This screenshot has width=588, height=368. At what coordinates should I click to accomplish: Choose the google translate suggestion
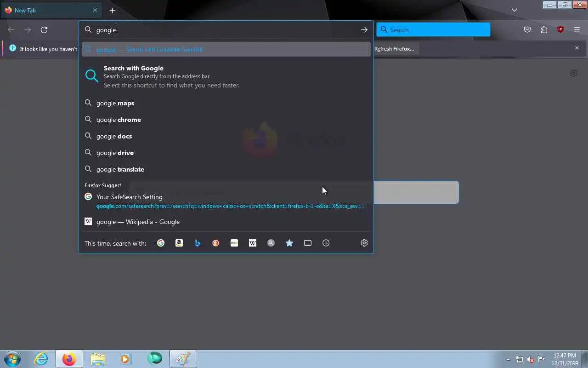pos(226,169)
